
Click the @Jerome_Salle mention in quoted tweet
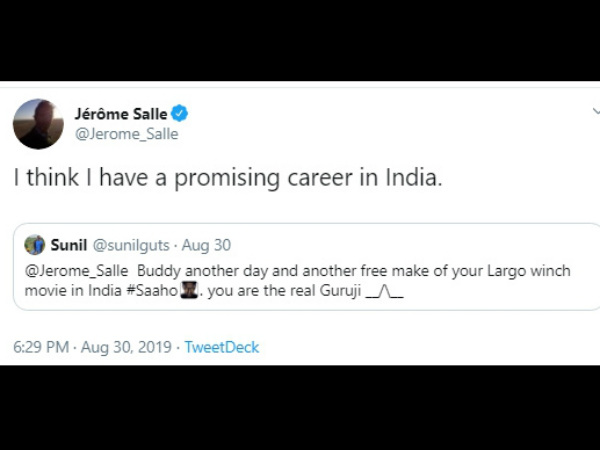pyautogui.click(x=77, y=271)
